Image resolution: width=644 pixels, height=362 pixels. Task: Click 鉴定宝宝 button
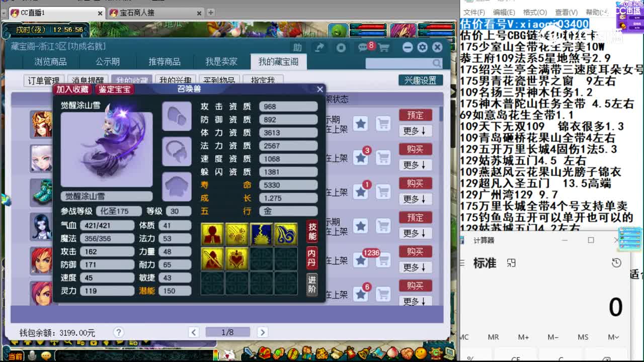[x=115, y=89]
